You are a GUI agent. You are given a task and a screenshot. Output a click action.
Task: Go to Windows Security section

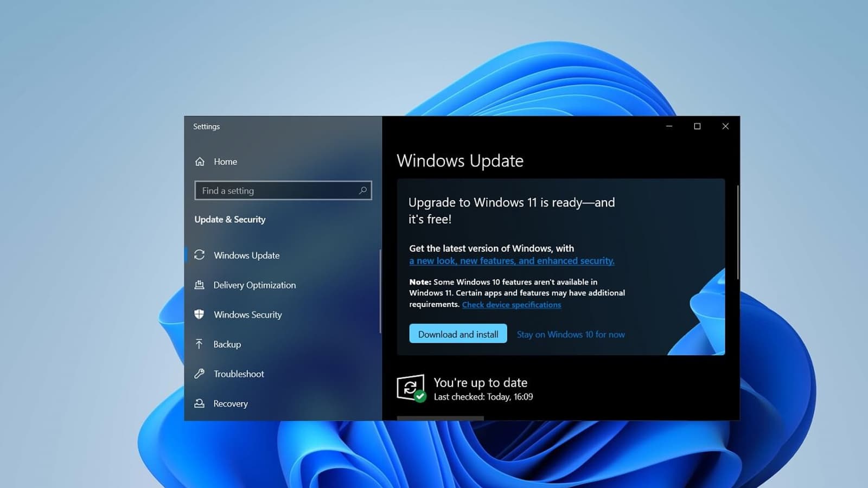[247, 314]
